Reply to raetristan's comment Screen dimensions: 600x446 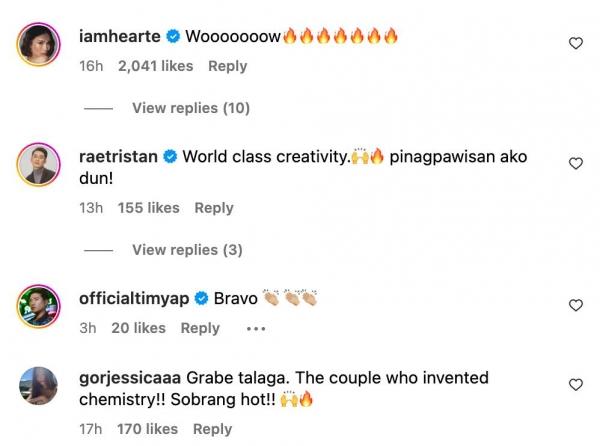point(214,208)
